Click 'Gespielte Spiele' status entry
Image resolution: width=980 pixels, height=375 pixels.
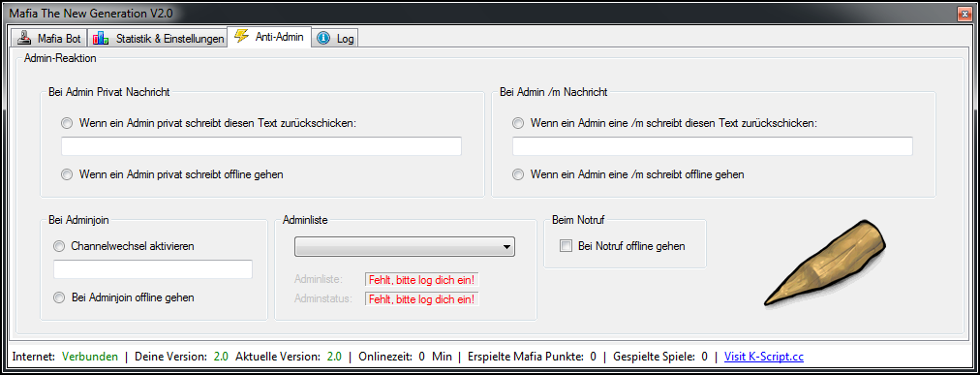pos(659,357)
